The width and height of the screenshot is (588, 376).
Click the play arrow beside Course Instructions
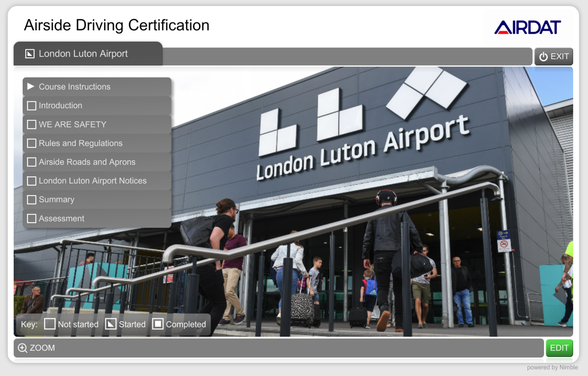[31, 86]
